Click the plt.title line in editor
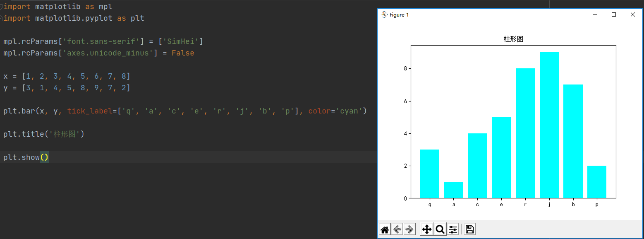Viewport: 644px width, 239px height. tap(44, 134)
